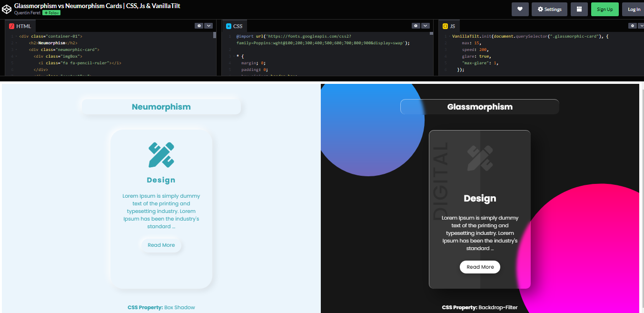Click the teal pencil-ruler icon on Neumorphism card
The image size is (644, 313).
pyautogui.click(x=161, y=155)
